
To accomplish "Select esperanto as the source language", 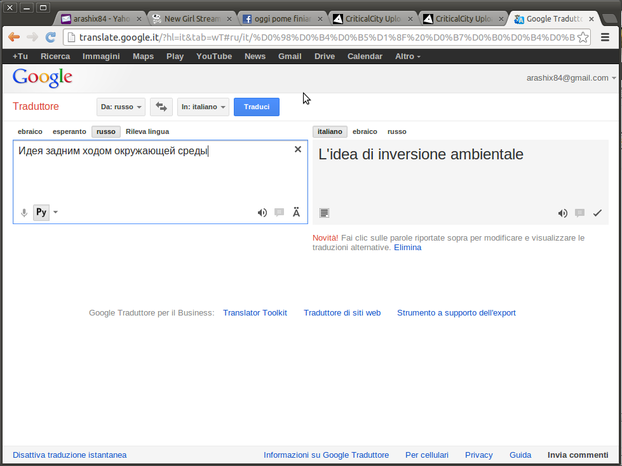I will pos(69,131).
